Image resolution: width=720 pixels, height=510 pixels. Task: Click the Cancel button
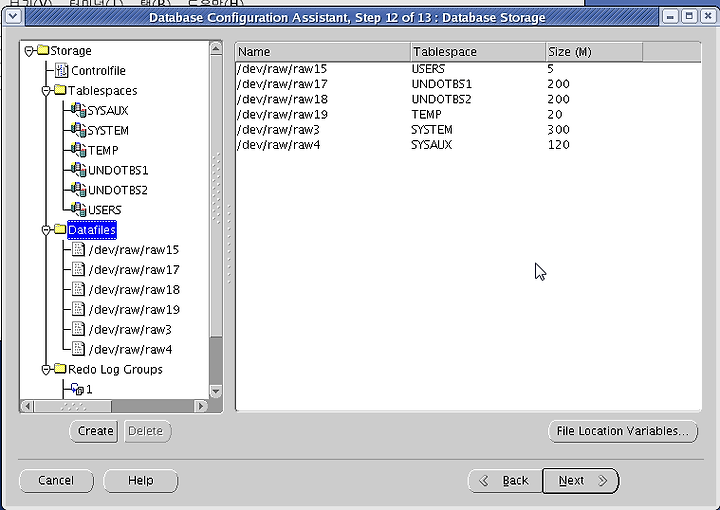pos(56,481)
